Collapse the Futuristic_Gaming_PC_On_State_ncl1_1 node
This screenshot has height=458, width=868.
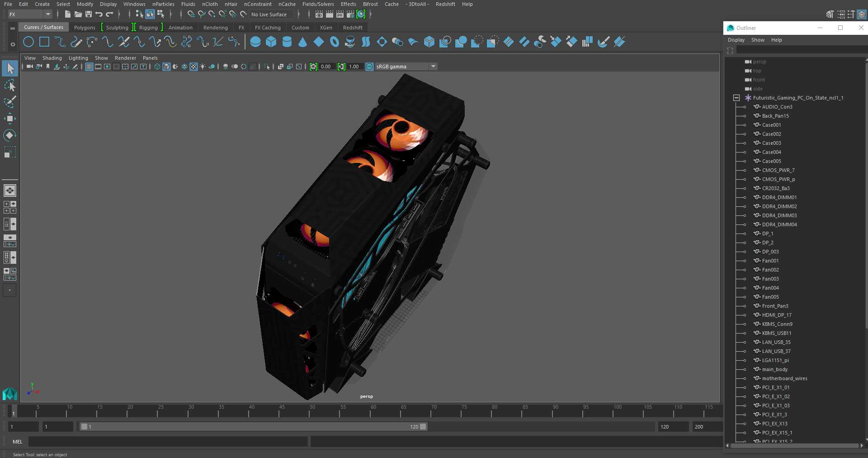[736, 98]
